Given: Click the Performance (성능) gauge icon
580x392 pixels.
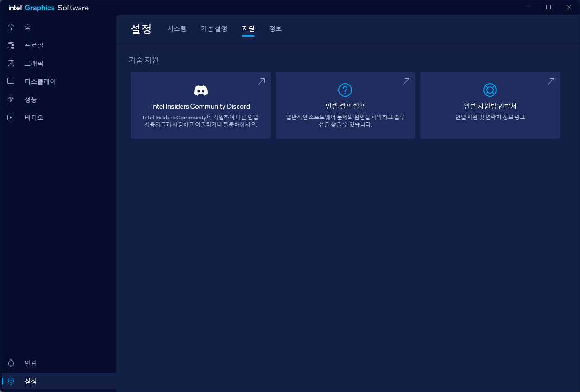Looking at the screenshot, I should click(x=11, y=99).
